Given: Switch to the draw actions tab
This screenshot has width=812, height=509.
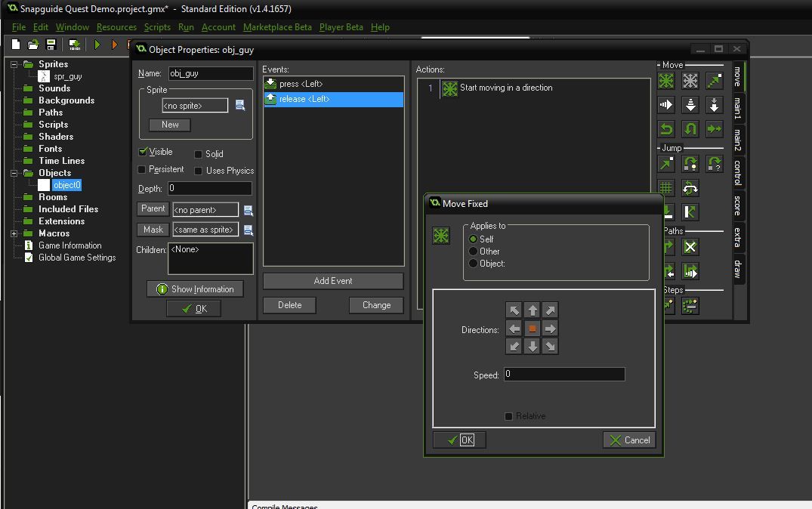Looking at the screenshot, I should [x=737, y=269].
